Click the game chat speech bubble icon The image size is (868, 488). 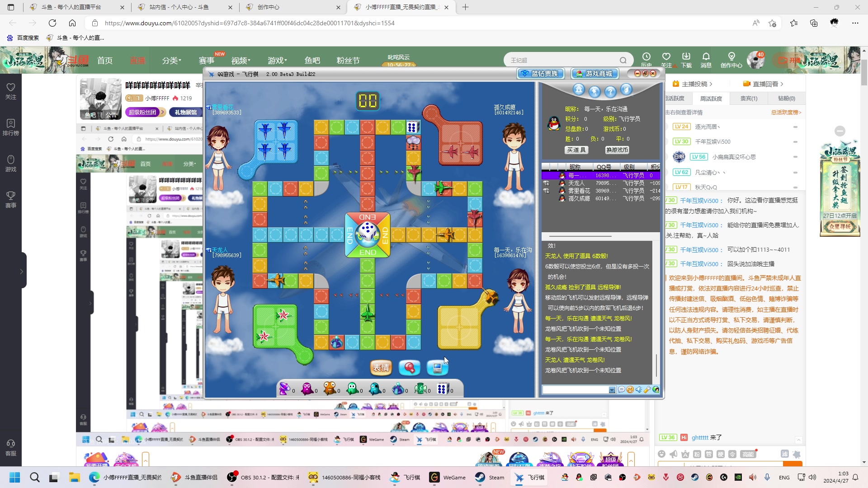point(622,389)
